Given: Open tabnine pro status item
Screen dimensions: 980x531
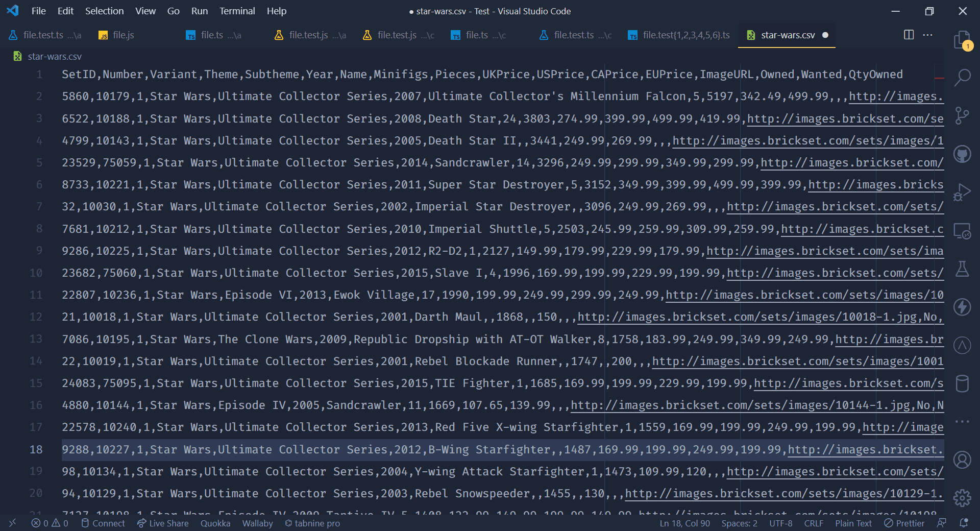Looking at the screenshot, I should pyautogui.click(x=312, y=523).
